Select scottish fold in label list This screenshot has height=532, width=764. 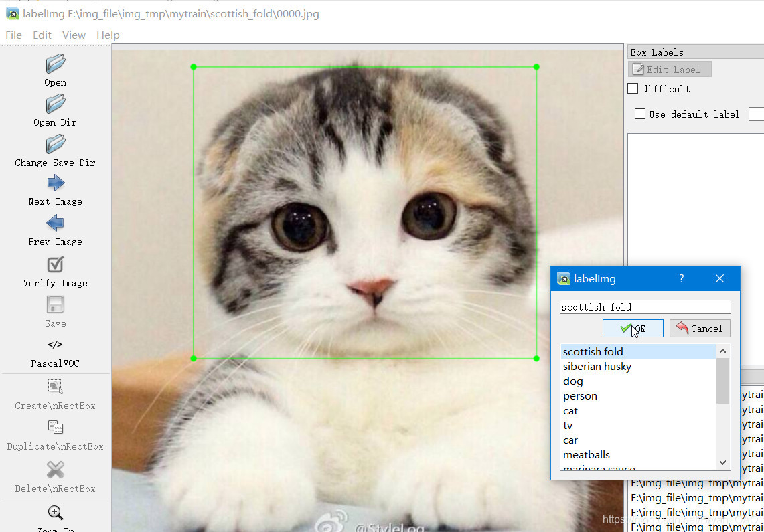(x=638, y=351)
